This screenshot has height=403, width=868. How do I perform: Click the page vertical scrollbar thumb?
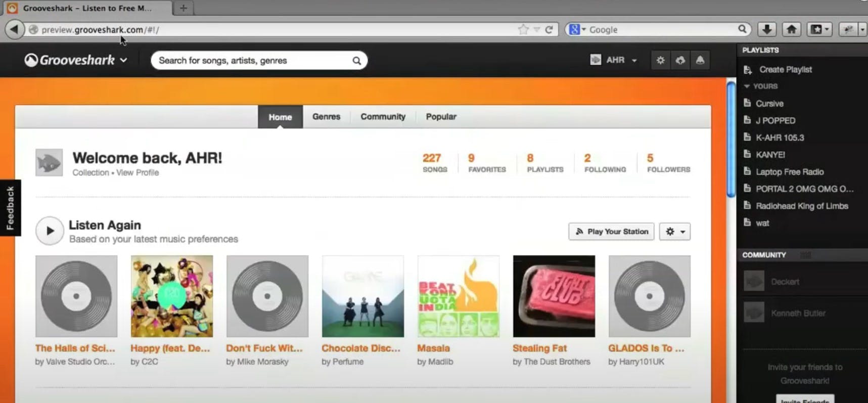[x=730, y=140]
